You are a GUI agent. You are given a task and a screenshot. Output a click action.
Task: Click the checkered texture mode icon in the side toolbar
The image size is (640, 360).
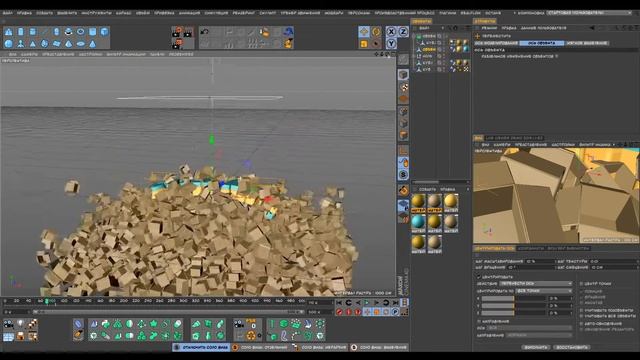[x=403, y=87]
